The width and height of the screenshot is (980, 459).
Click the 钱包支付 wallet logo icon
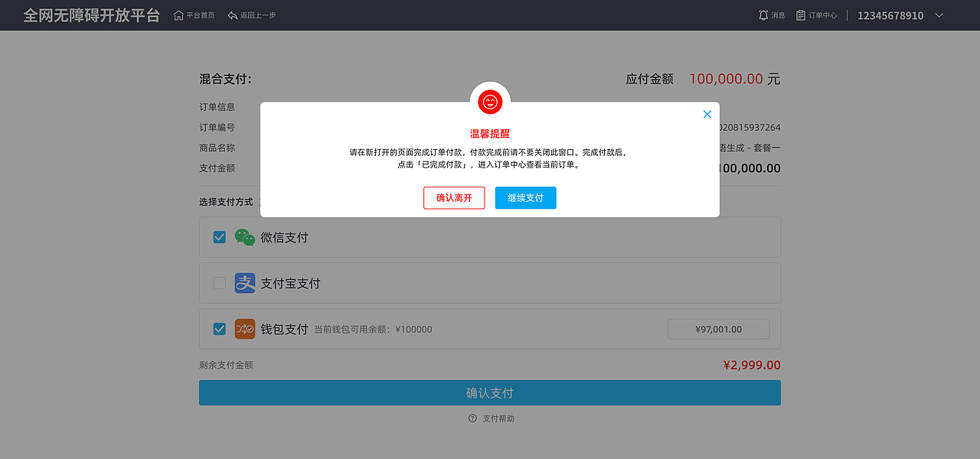245,329
